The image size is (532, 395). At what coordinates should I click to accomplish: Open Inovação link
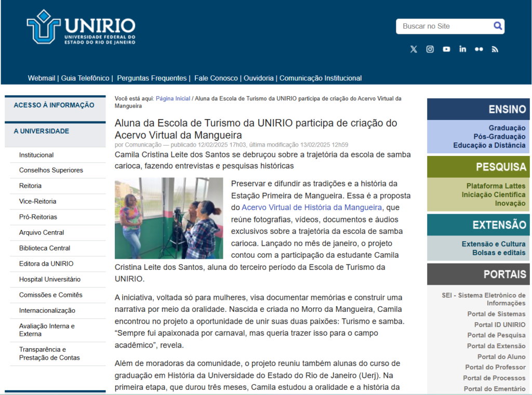510,204
